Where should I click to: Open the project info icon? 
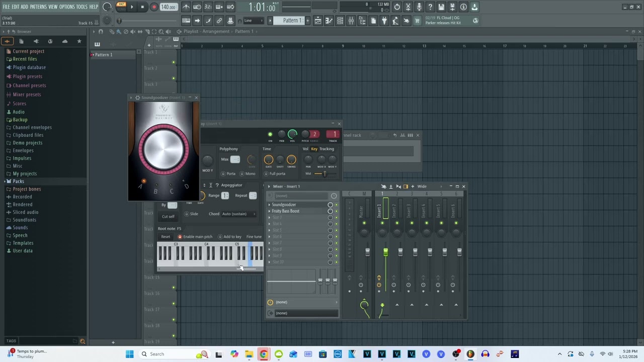pos(463,7)
